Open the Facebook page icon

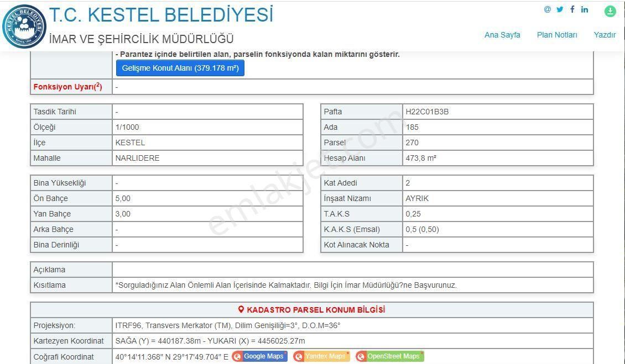point(572,9)
